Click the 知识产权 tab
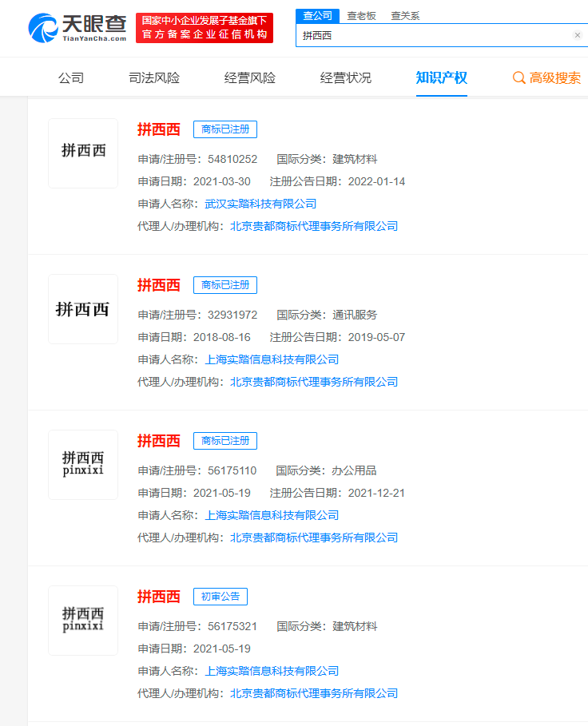Screen dimensions: 588x726 click(442, 78)
